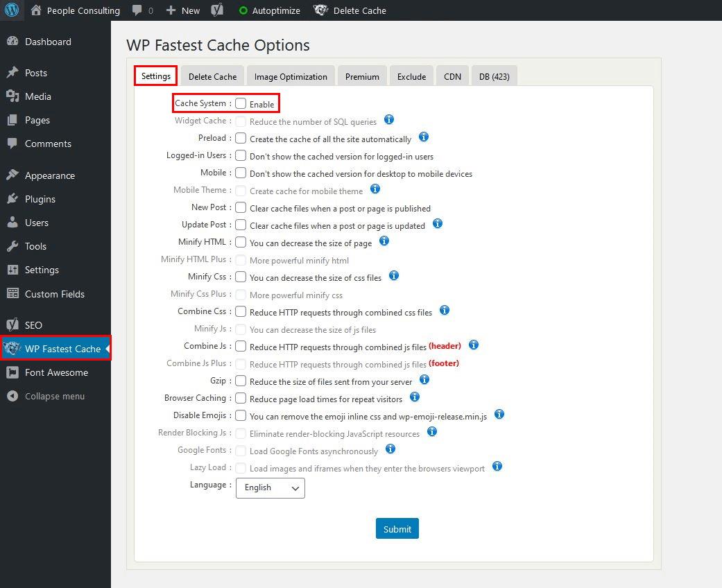This screenshot has height=588, width=722.
Task: Check the Browser Caching option
Action: [240, 398]
